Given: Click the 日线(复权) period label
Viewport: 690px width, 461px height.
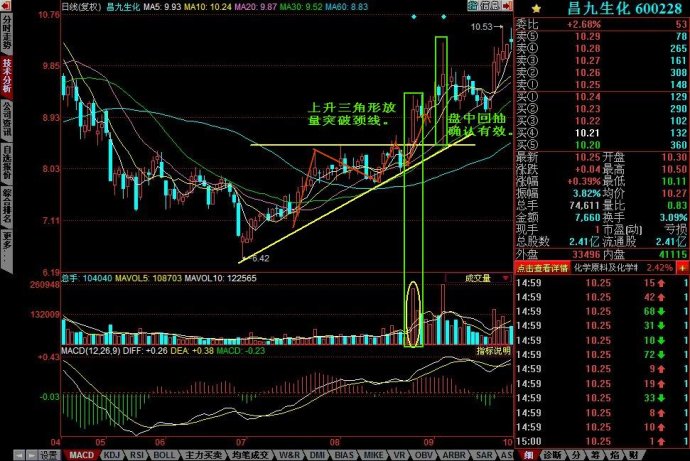Looking at the screenshot, I should coord(81,7).
